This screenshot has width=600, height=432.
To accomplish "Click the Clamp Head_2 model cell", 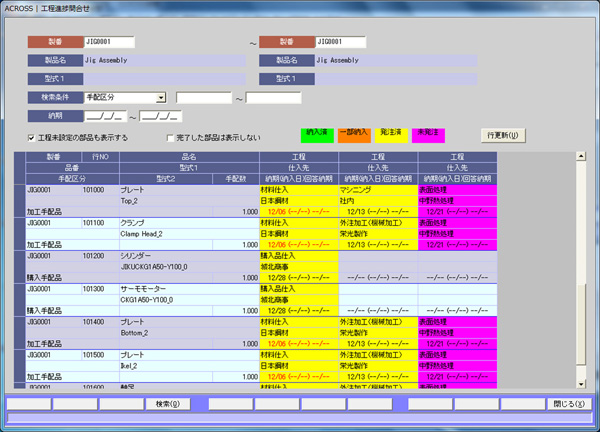I will (189, 234).
